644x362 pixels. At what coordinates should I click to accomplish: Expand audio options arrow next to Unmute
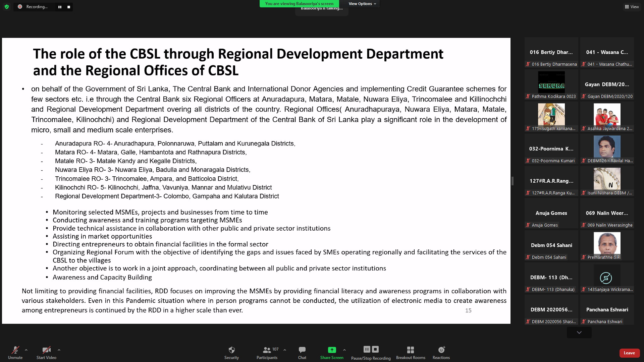pos(26,350)
